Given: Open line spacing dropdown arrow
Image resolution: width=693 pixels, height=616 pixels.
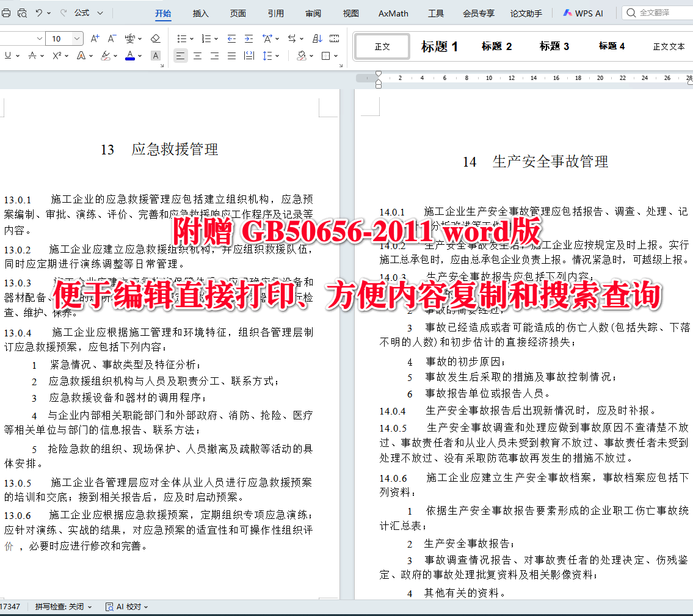Looking at the screenshot, I should point(277,56).
